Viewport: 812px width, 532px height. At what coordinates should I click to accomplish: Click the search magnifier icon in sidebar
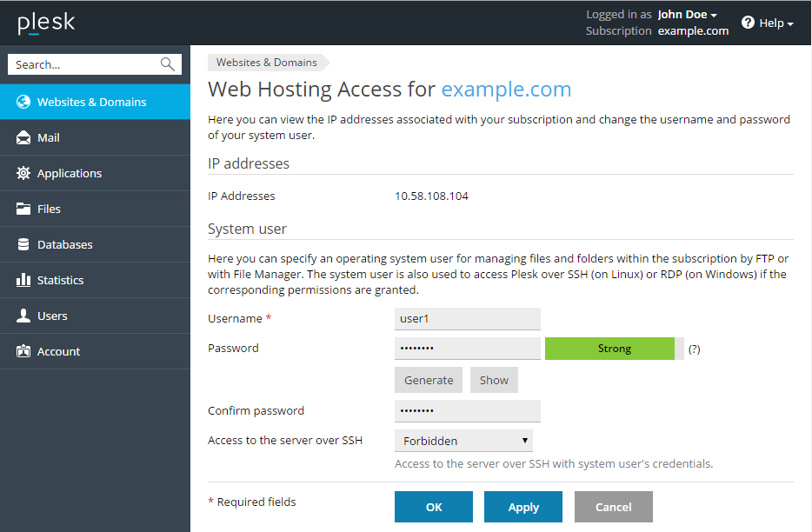pos(168,64)
